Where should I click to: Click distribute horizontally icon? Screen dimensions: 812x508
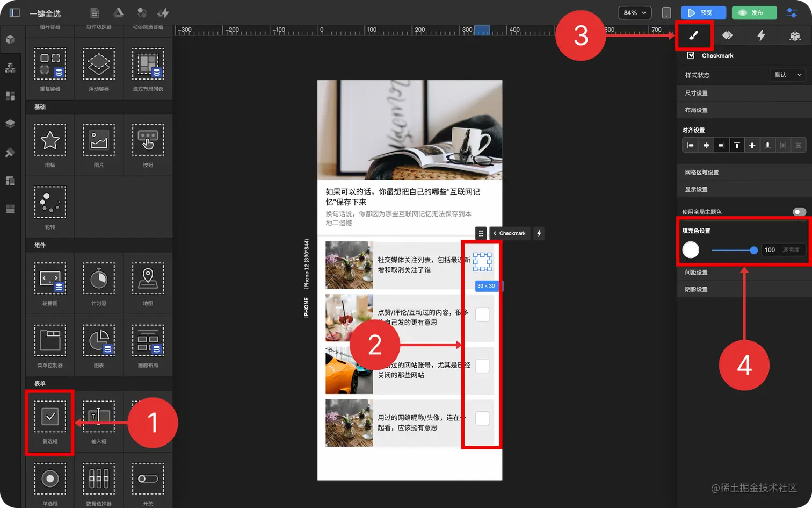pos(783,146)
